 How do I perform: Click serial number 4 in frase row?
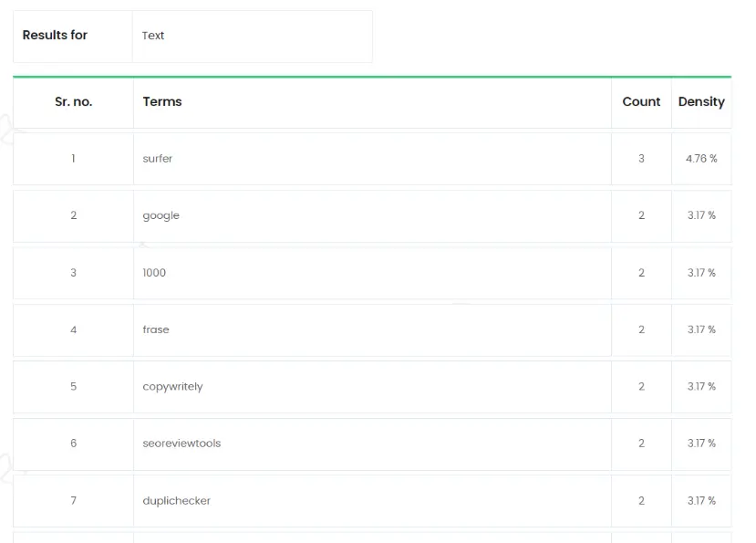tap(73, 329)
